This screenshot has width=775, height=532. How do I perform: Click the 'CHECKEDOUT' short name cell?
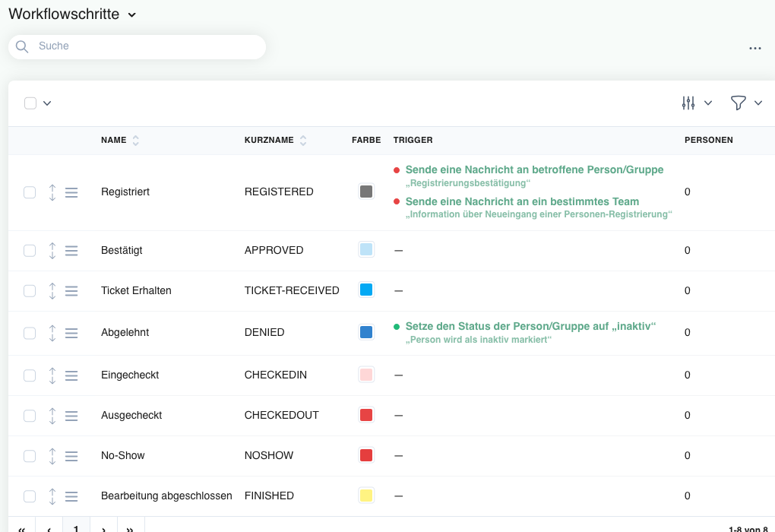click(x=281, y=415)
